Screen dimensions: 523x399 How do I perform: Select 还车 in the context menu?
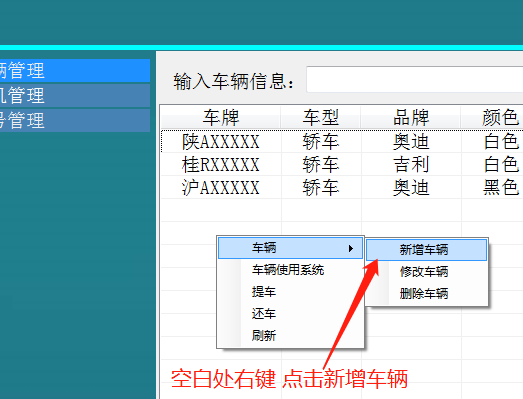290,314
